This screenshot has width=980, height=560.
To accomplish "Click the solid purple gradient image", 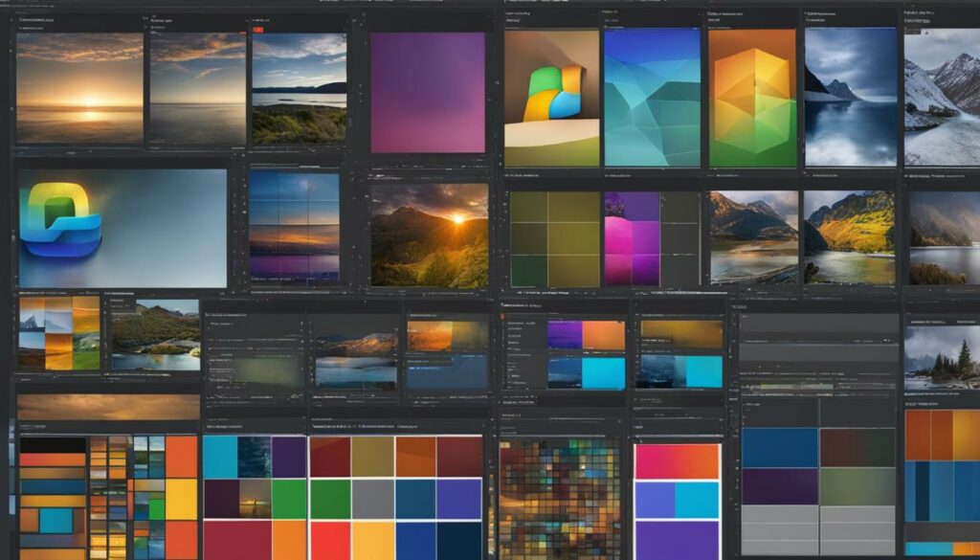I will [x=428, y=92].
